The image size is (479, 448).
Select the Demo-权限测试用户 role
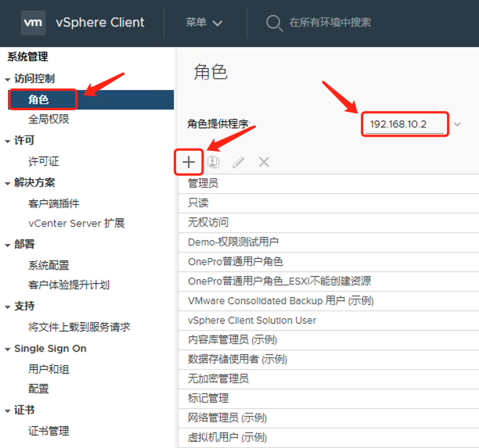(x=329, y=242)
